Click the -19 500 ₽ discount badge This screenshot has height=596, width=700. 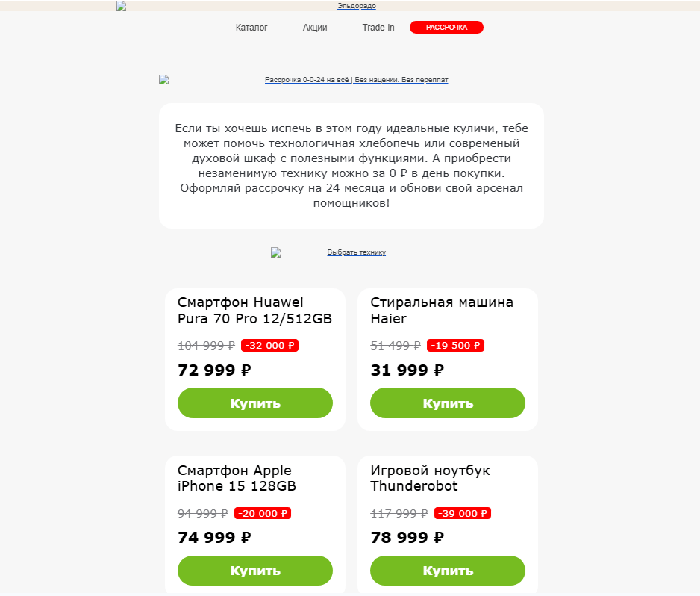[455, 345]
